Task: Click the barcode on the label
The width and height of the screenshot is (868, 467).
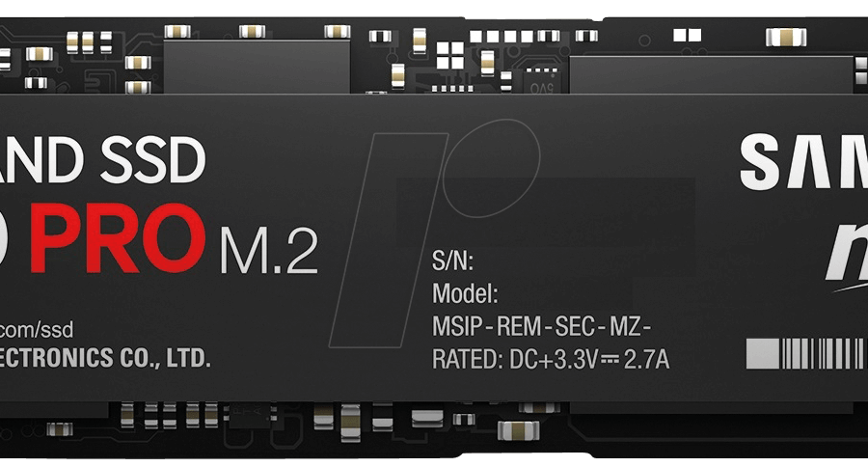Action: pos(807,354)
